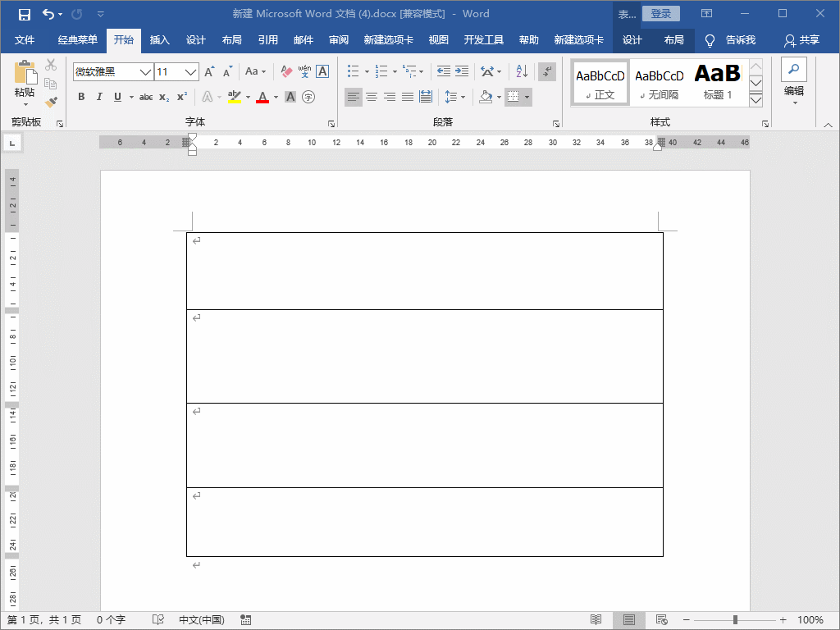Image resolution: width=840 pixels, height=630 pixels.
Task: Click the 登录 (Sign in) button
Action: click(x=661, y=14)
